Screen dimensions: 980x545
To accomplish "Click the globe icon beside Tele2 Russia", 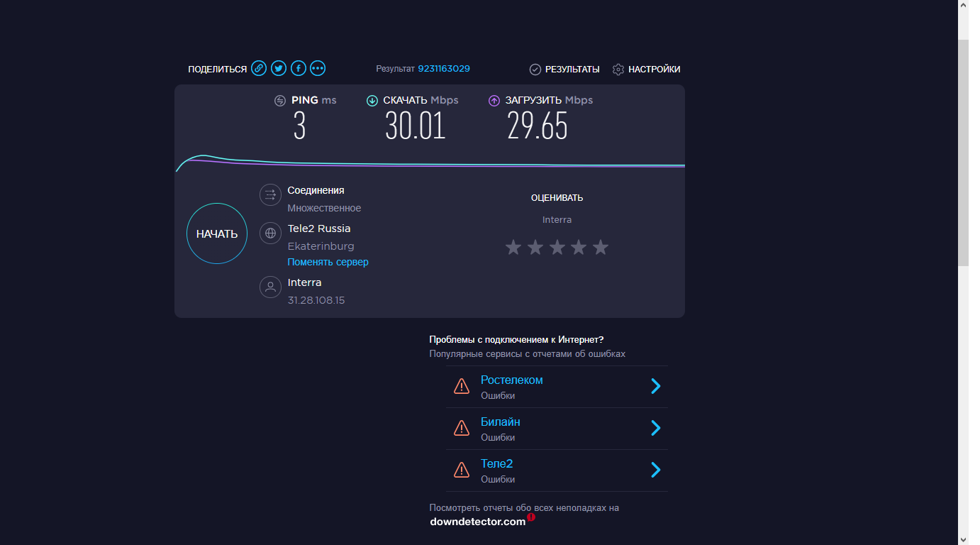I will pos(270,233).
